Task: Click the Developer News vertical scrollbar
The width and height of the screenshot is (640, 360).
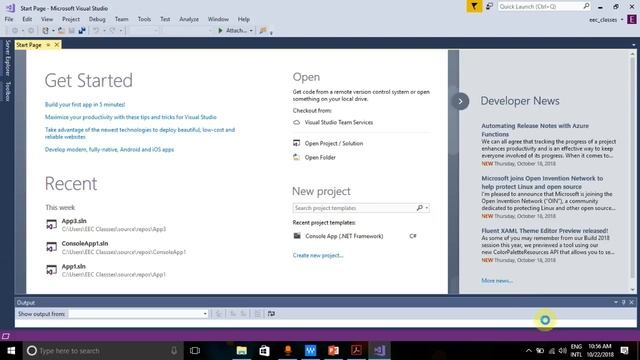Action: [x=633, y=171]
